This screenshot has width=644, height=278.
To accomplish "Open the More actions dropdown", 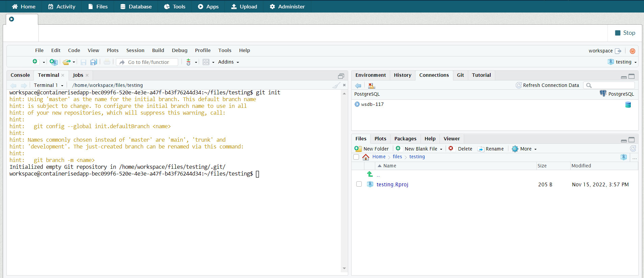I will point(524,149).
